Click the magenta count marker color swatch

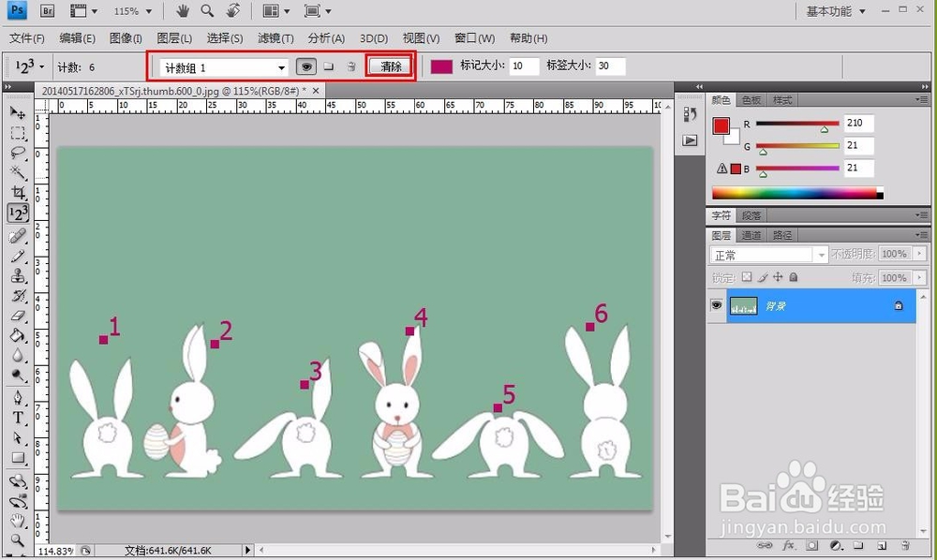pyautogui.click(x=441, y=66)
